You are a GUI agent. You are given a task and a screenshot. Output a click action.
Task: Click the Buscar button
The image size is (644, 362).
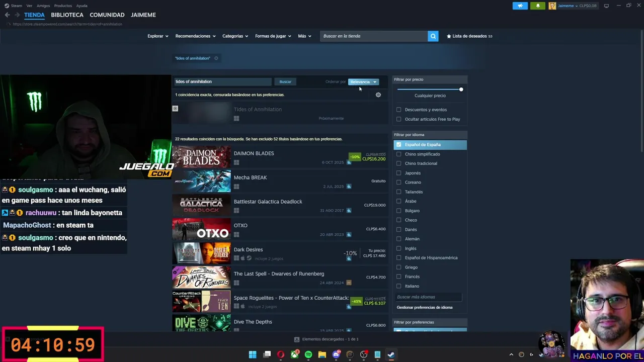[285, 82]
